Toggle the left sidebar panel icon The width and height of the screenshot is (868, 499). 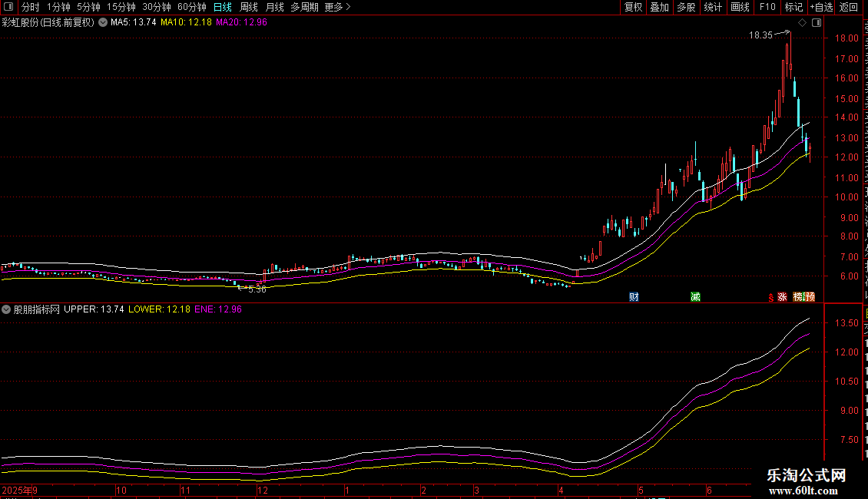coord(8,7)
